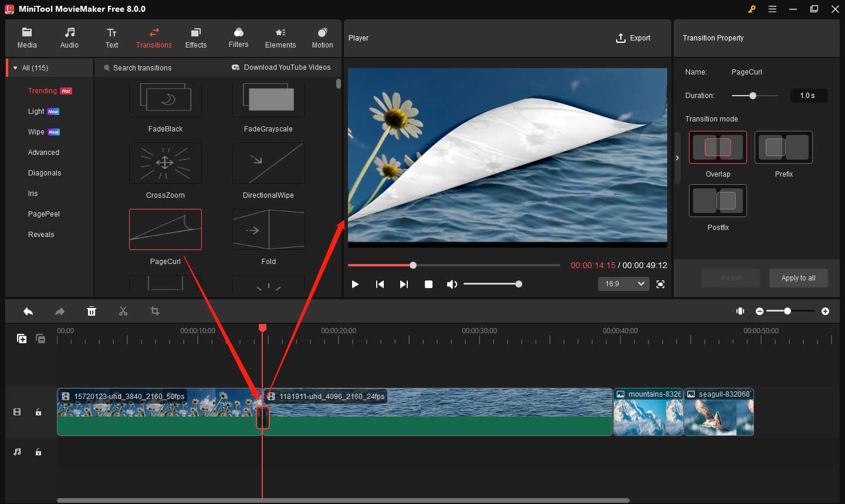
Task: Click Apply to all button
Action: click(x=798, y=278)
